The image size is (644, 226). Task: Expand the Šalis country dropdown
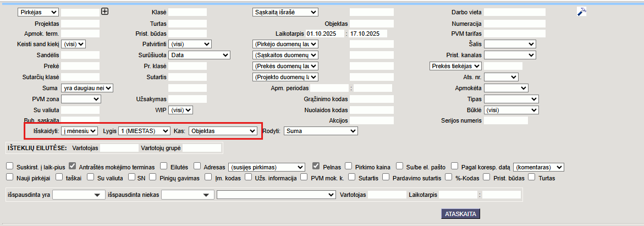coord(509,44)
